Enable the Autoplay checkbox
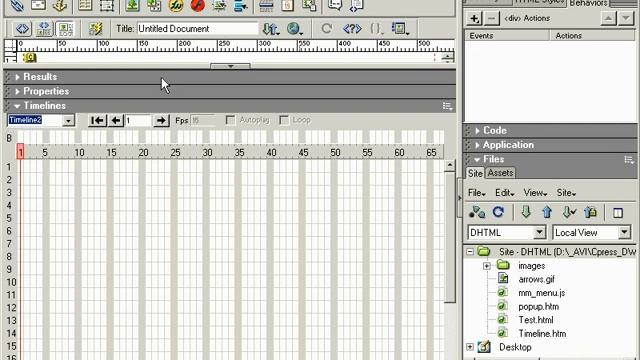 (230, 120)
